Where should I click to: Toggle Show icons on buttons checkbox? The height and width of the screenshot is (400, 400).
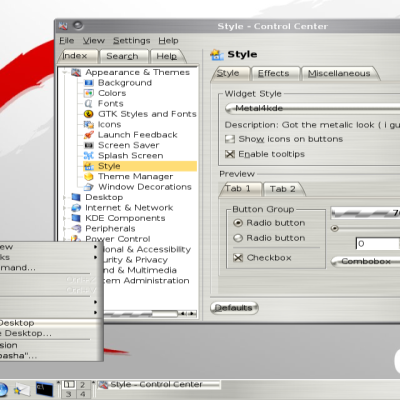point(230,139)
